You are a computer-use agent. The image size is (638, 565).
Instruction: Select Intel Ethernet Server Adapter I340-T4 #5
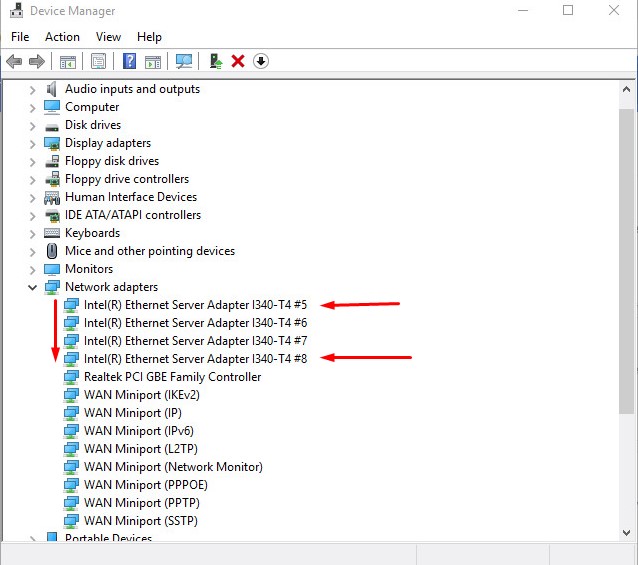tap(195, 305)
